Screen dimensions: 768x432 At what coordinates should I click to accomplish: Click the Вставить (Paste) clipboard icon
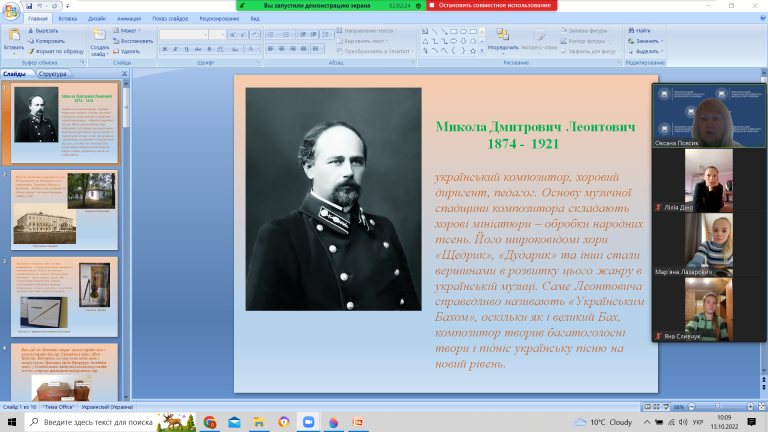[14, 35]
